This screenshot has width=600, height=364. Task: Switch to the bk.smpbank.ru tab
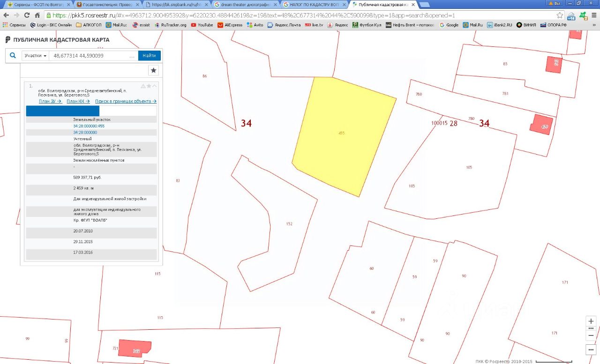tap(176, 4)
